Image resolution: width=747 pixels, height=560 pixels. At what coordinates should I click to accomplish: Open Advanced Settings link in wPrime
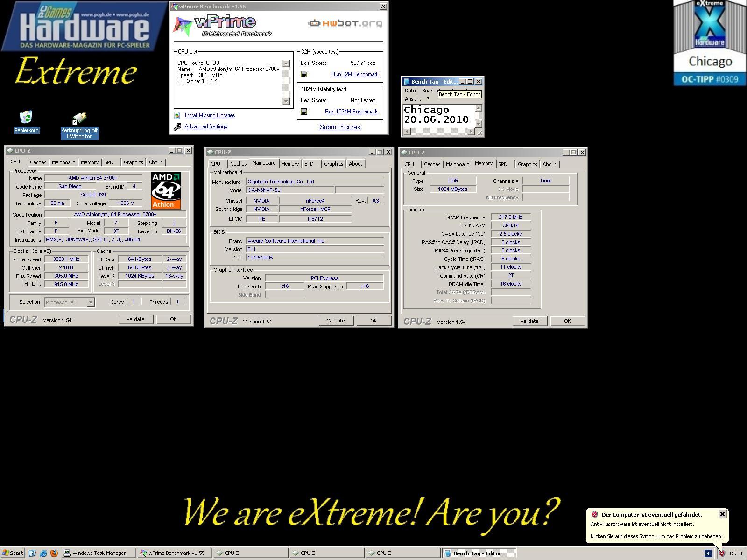click(206, 126)
